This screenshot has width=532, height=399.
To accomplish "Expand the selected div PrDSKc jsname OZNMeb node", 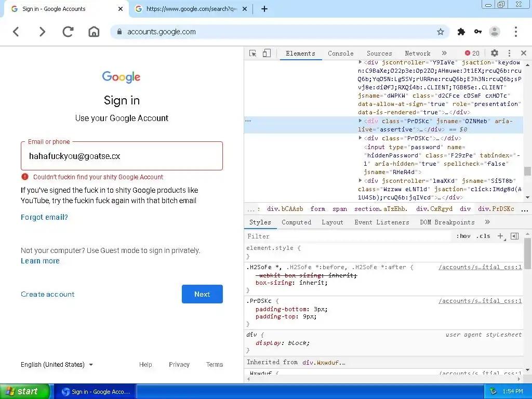I will (360, 121).
